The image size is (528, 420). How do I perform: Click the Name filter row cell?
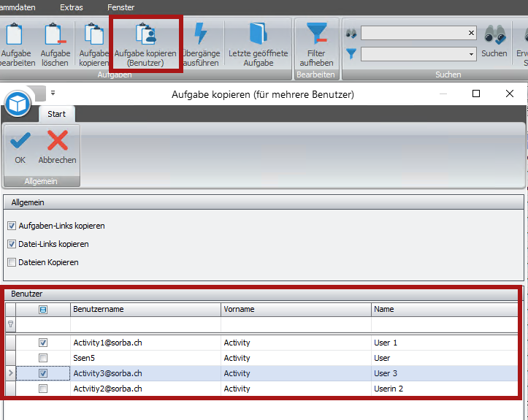[x=445, y=324]
